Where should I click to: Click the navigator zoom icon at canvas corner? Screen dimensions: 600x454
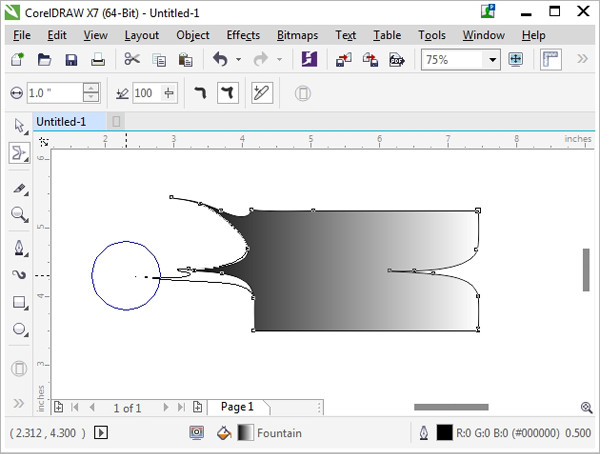coord(587,408)
